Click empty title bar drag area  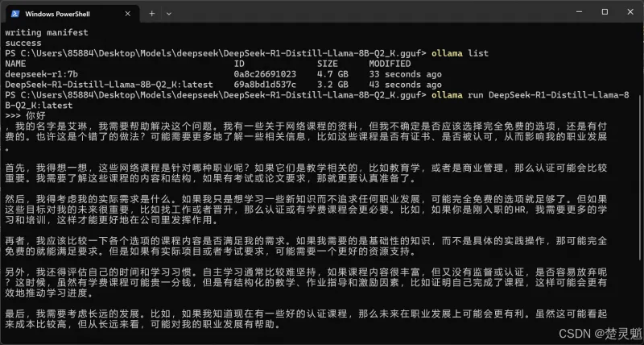(362, 14)
